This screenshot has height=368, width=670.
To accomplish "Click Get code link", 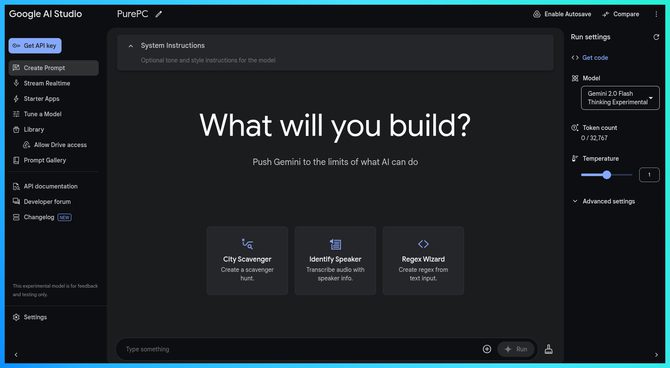I will [595, 58].
